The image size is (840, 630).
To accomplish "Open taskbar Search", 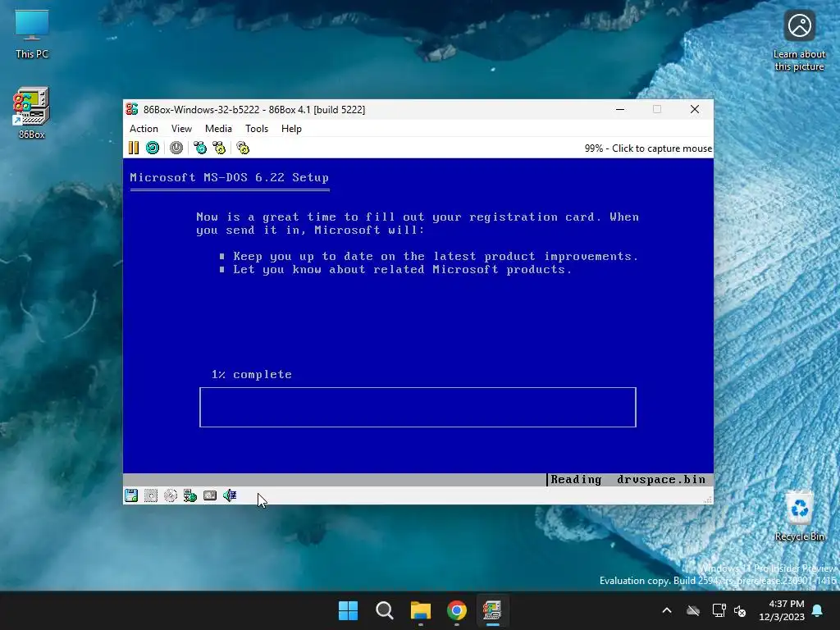I will tap(385, 610).
